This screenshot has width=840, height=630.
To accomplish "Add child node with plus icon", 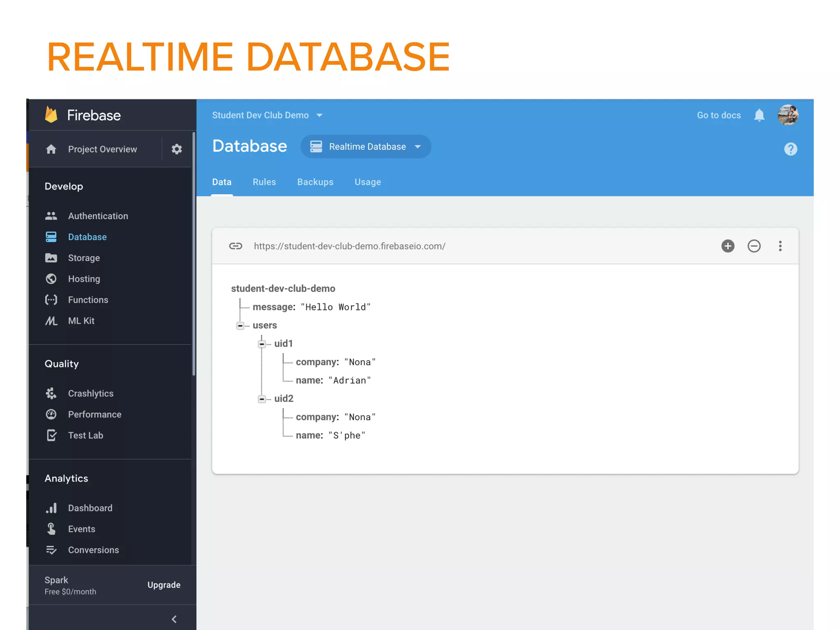I will pyautogui.click(x=728, y=246).
